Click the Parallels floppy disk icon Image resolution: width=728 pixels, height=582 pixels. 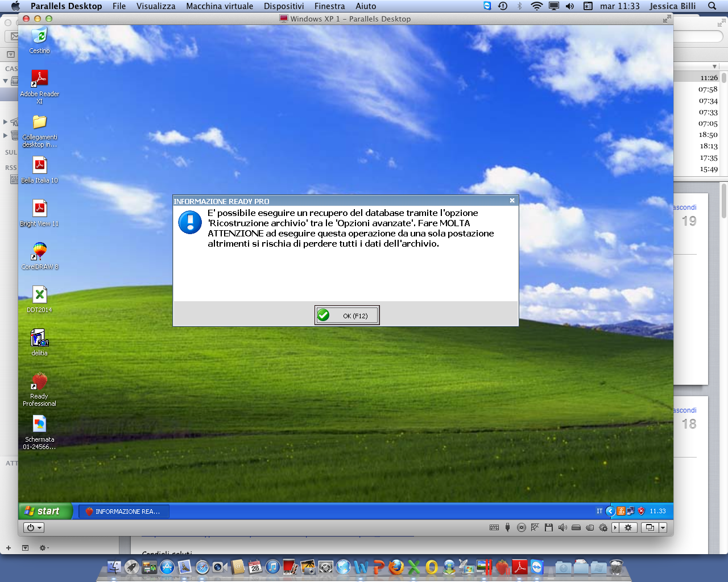click(x=549, y=527)
